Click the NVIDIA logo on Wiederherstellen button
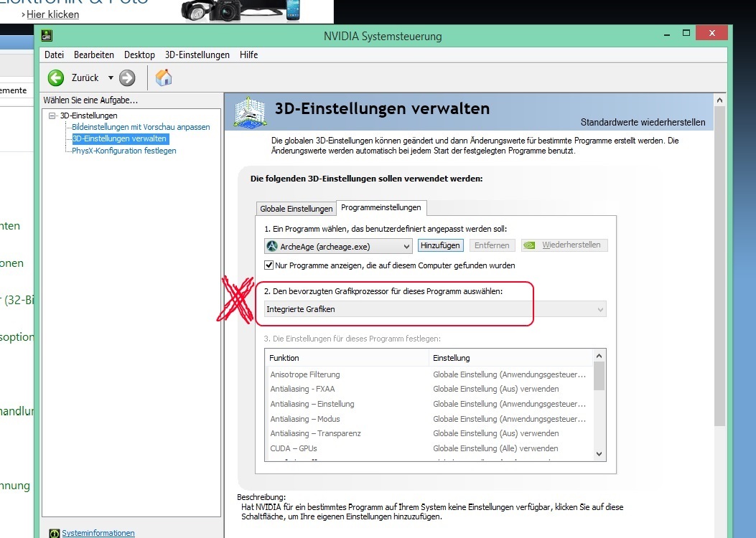The height and width of the screenshot is (538, 756). tap(529, 245)
